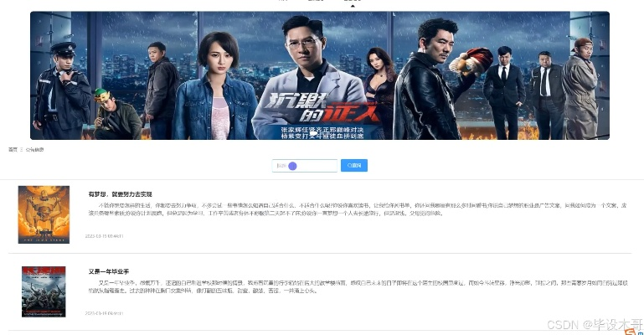Open the article 又是一年毕业季
This screenshot has height=335, width=644.
tap(109, 272)
